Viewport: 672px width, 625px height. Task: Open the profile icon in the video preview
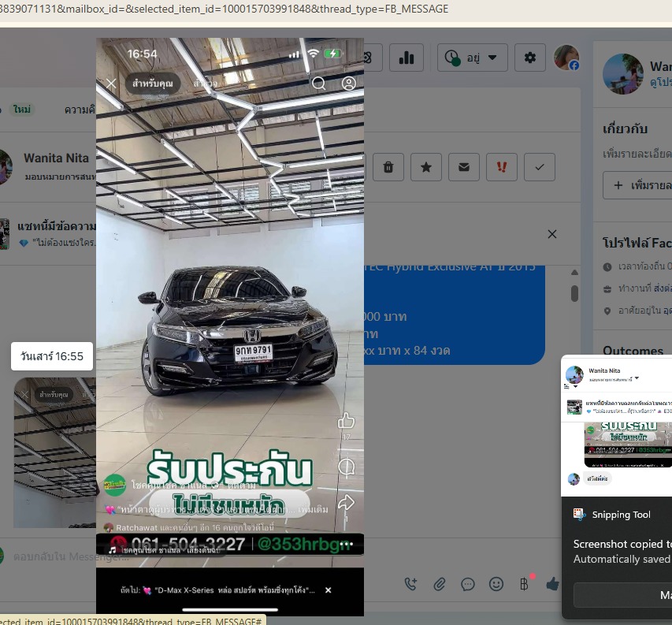pos(348,84)
